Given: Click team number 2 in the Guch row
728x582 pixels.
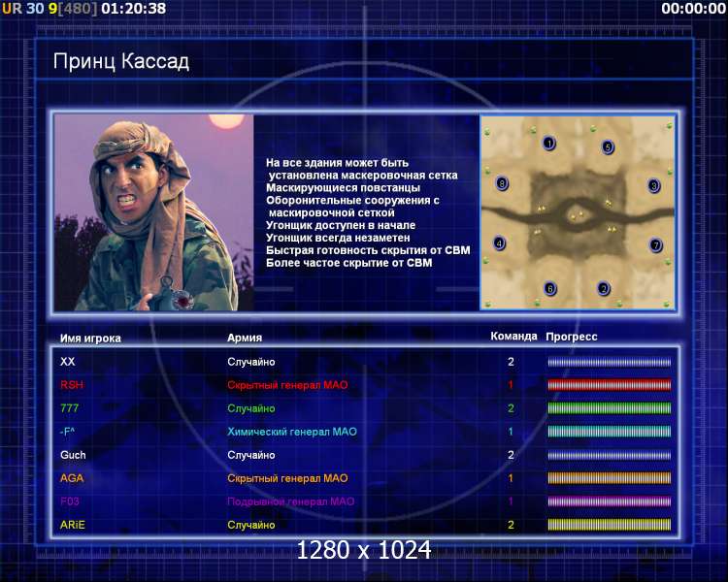Looking at the screenshot, I should [511, 455].
